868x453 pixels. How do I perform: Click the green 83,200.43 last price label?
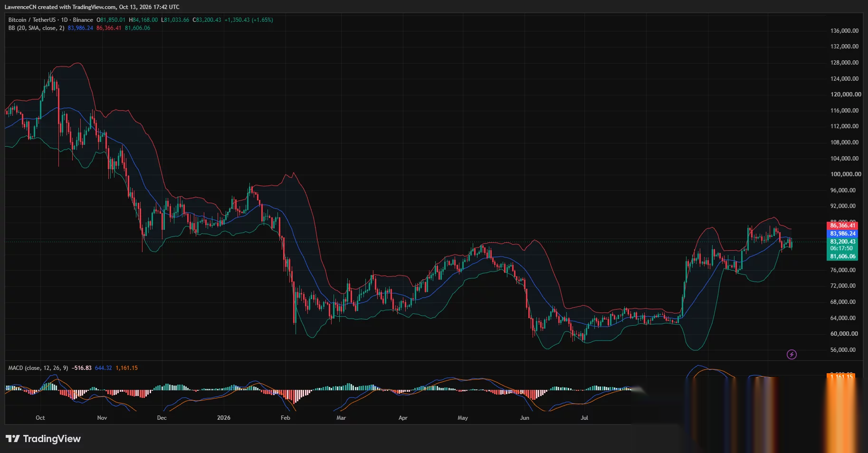coord(842,242)
